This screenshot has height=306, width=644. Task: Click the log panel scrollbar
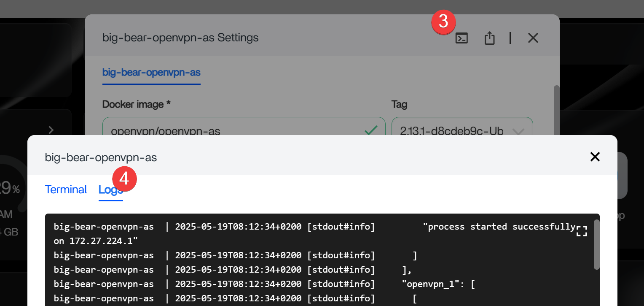point(596,245)
